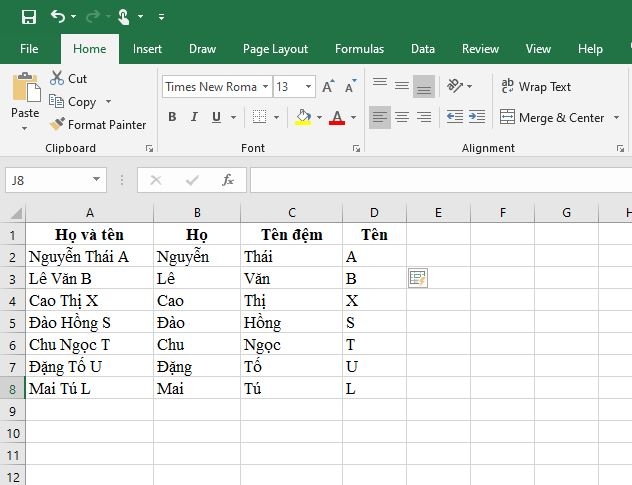This screenshot has height=485, width=632.
Task: Expand the Undo history dropdown arrow
Action: tap(73, 17)
